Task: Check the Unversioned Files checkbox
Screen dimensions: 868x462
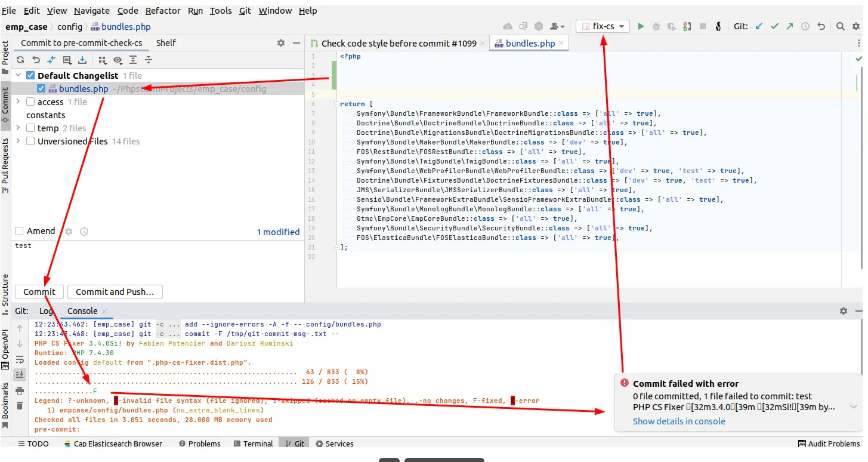Action: (x=31, y=141)
